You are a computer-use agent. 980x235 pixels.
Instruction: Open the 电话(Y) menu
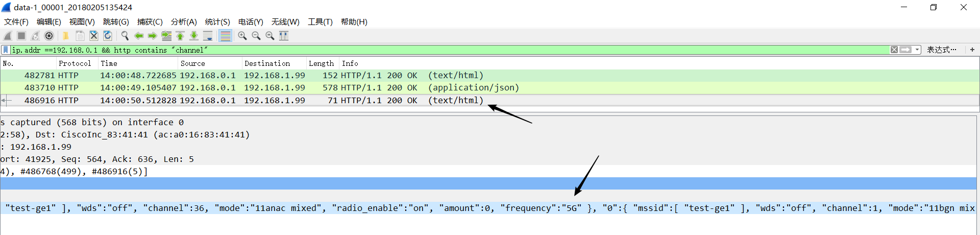point(251,21)
